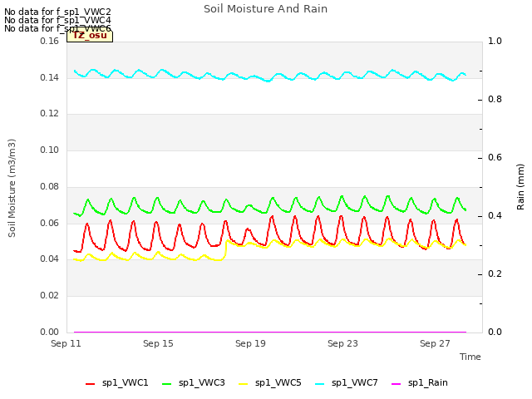
Task: Click the 0.8 right rain axis label
Action: pos(495,100)
